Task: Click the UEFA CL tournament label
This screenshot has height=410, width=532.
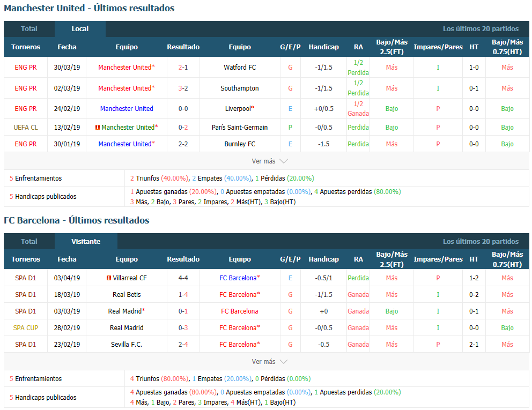Action: tap(26, 128)
